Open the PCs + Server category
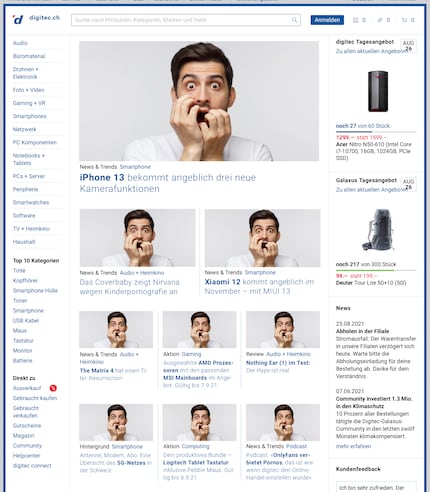Image resolution: width=430 pixels, height=492 pixels. click(x=29, y=176)
